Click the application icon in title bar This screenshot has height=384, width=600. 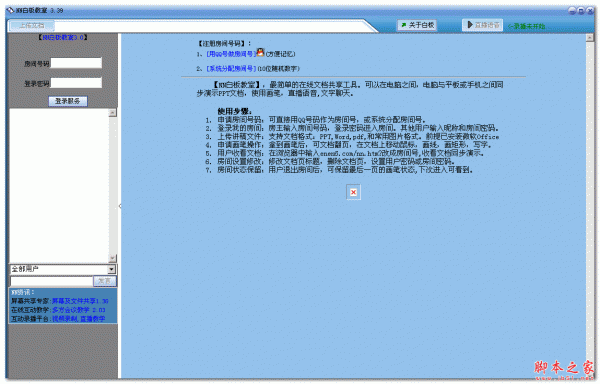click(x=10, y=10)
